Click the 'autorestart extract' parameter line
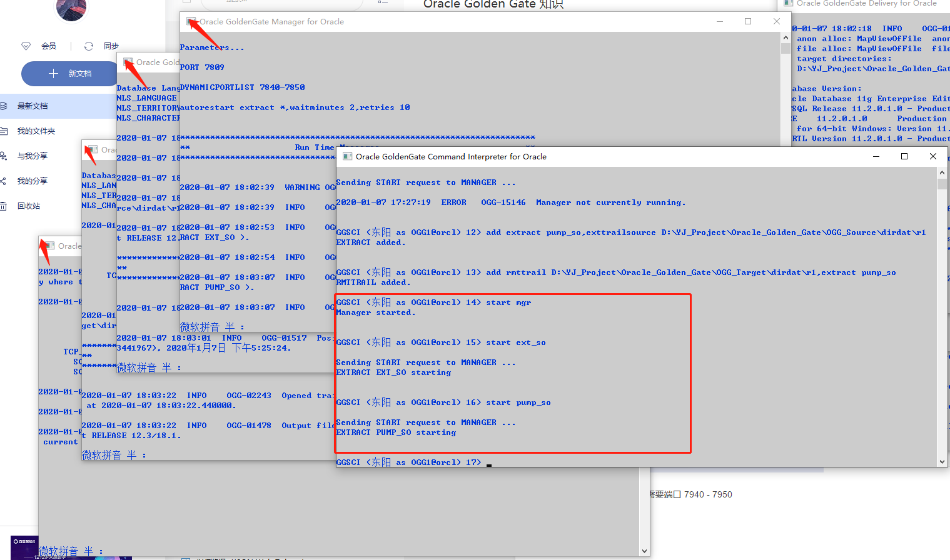Screen dimensions: 950x560 pos(295,107)
